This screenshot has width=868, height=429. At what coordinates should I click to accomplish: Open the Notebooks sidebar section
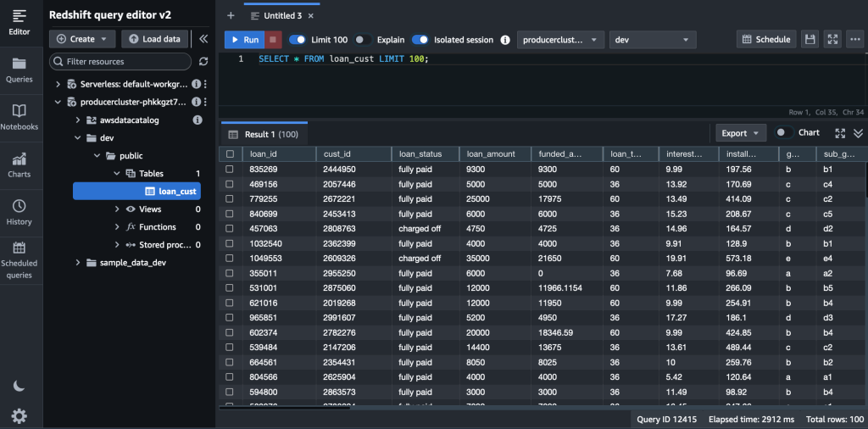19,117
